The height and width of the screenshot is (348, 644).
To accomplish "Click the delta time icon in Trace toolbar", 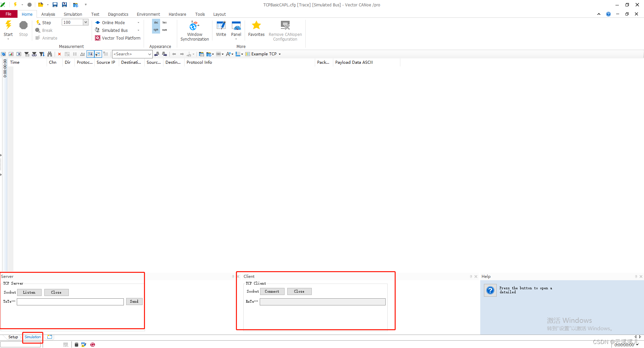I will point(83,54).
